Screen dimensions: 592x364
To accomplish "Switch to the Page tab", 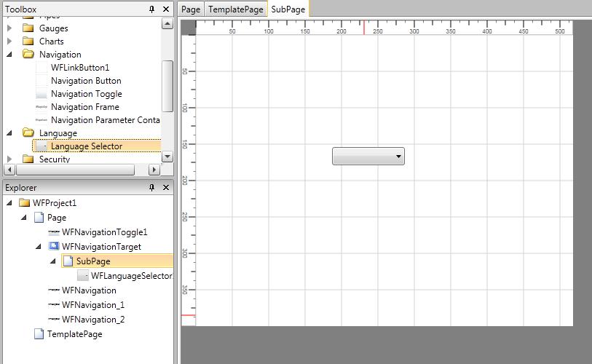I will (x=191, y=9).
